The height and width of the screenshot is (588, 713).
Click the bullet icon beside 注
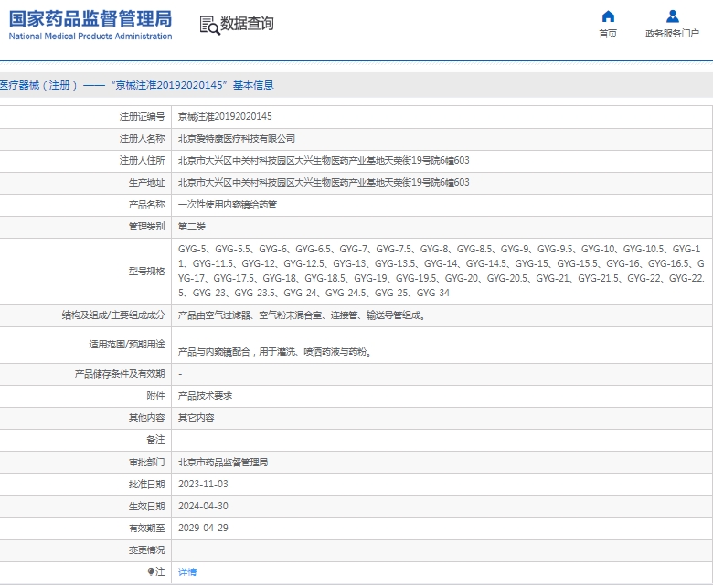151,572
